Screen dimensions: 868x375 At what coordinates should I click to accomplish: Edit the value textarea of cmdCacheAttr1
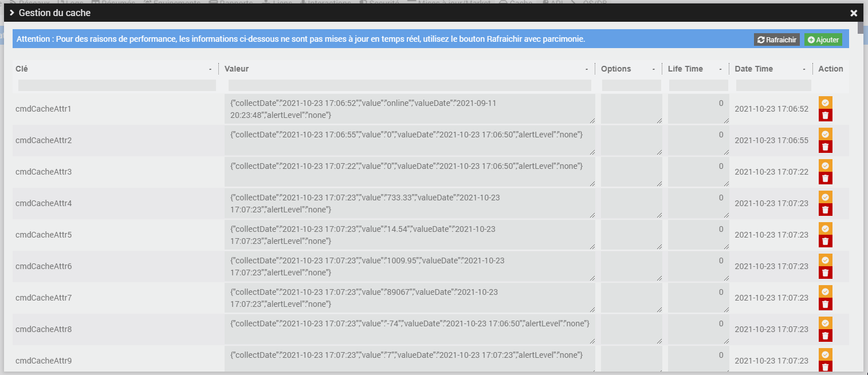pos(410,109)
